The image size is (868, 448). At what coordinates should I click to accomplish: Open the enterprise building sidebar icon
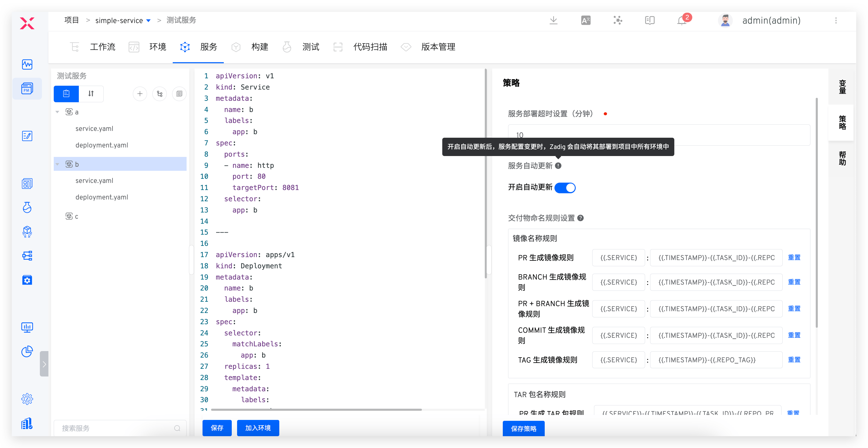tap(27, 423)
